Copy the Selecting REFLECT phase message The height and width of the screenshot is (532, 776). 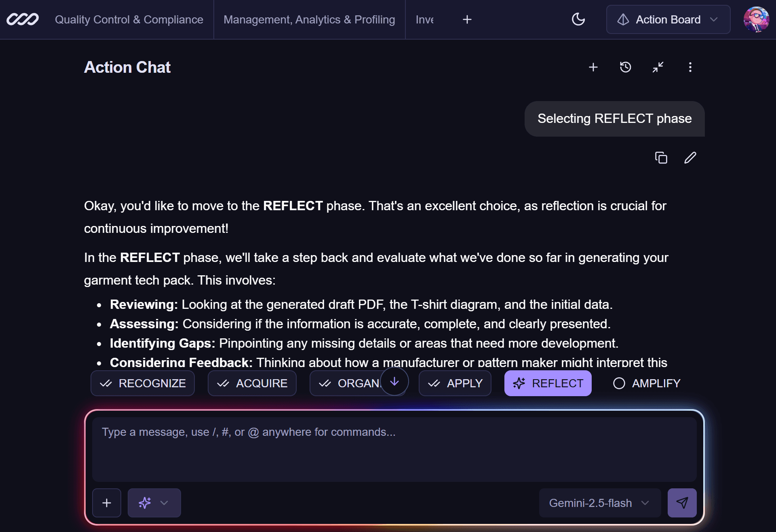tap(661, 158)
